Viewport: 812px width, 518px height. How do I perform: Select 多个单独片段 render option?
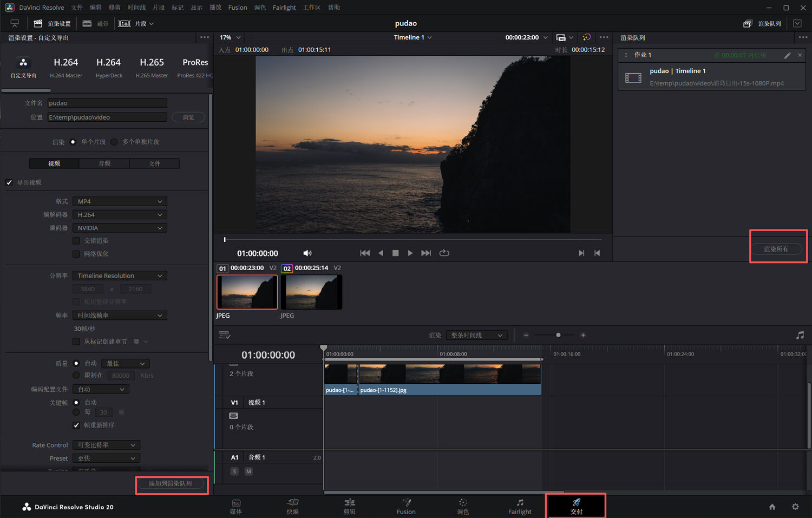114,142
